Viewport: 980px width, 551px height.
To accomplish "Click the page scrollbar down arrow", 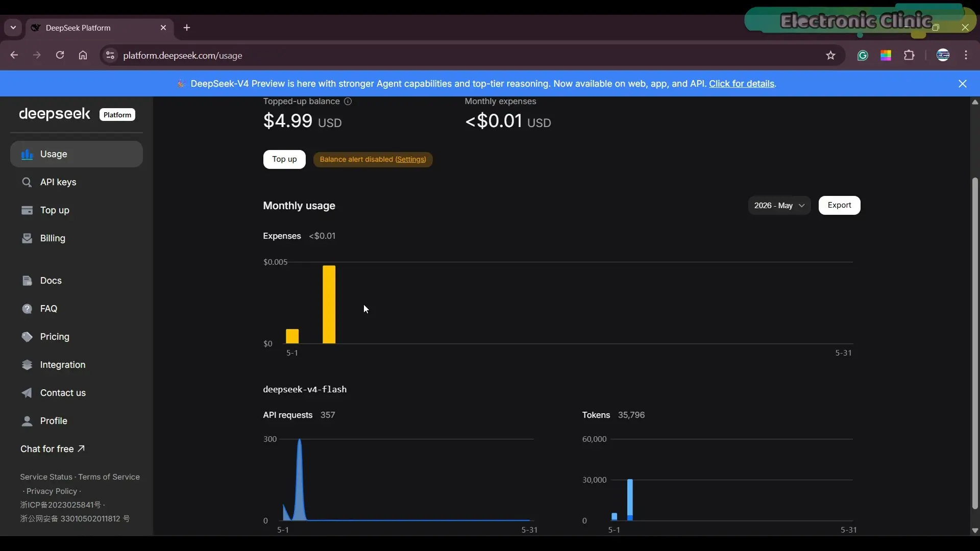I will click(975, 531).
